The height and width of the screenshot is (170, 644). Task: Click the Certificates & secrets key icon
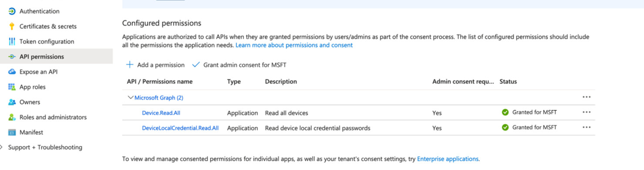pyautogui.click(x=12, y=26)
